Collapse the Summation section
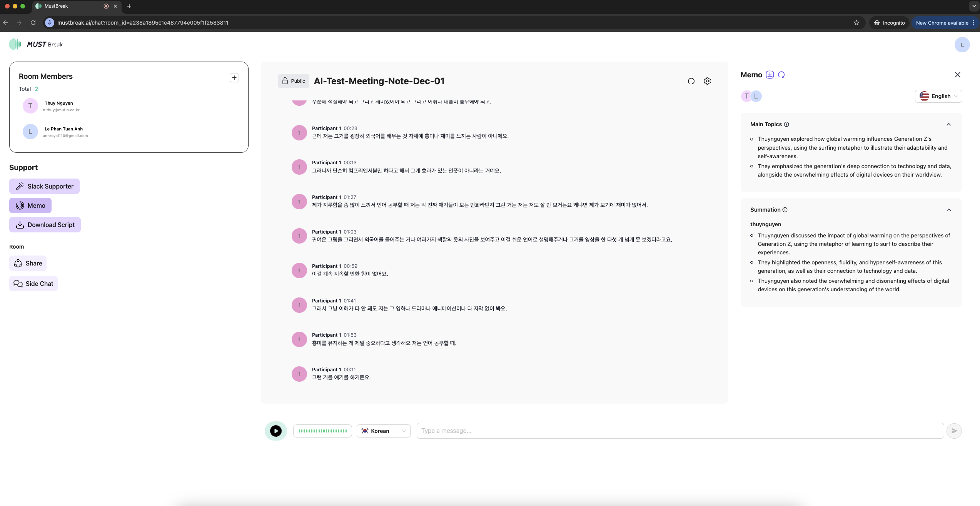Viewport: 980px width, 506px height. (948, 210)
